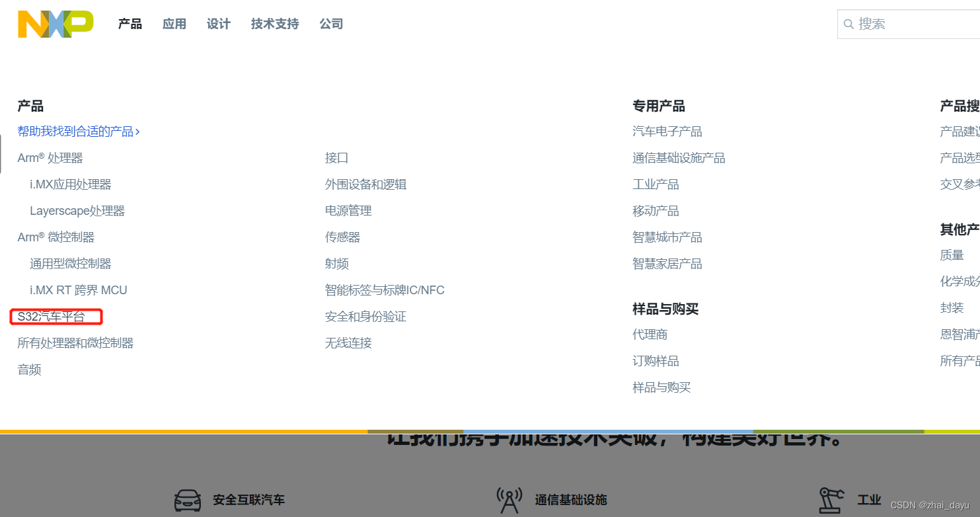Open 安全和身份验证 category
The height and width of the screenshot is (517, 980).
point(366,317)
